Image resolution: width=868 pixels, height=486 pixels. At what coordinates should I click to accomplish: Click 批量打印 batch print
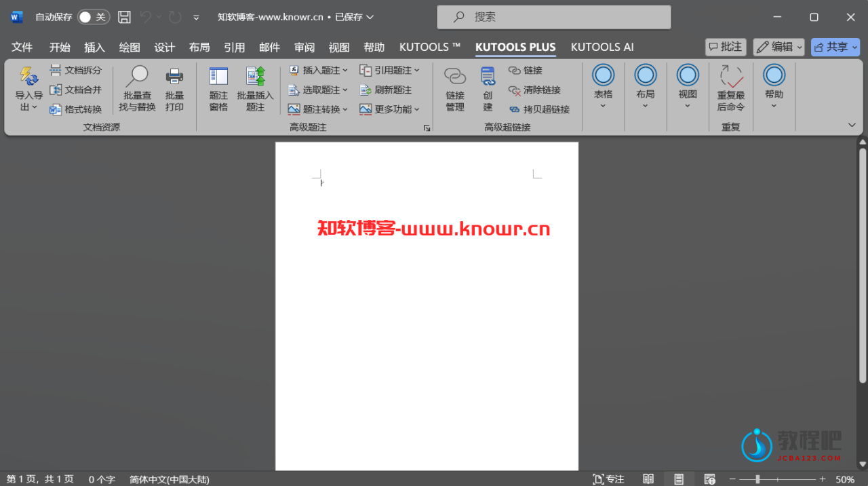174,90
